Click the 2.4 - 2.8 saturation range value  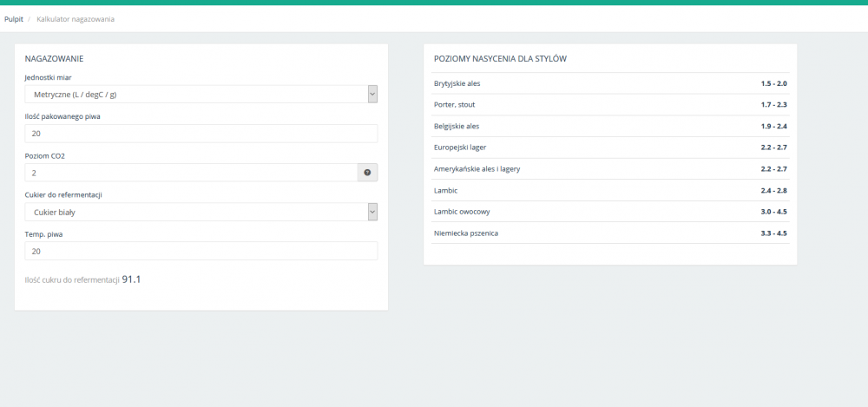pos(773,190)
